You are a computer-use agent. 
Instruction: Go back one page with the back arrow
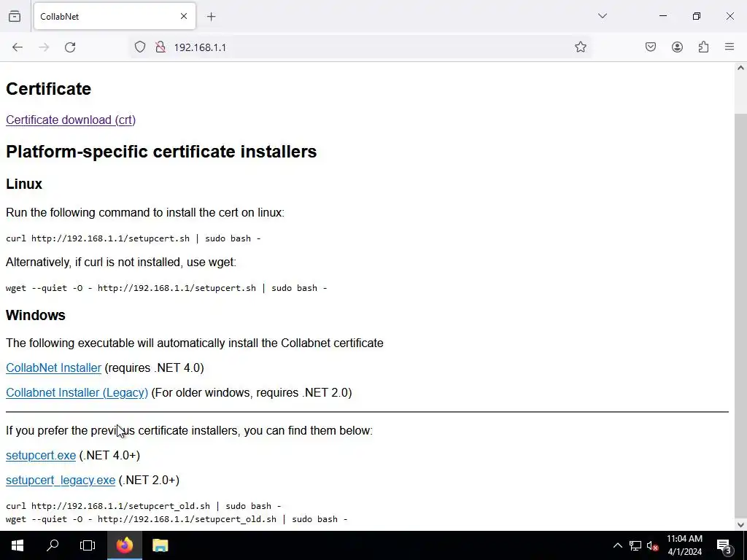pyautogui.click(x=18, y=47)
